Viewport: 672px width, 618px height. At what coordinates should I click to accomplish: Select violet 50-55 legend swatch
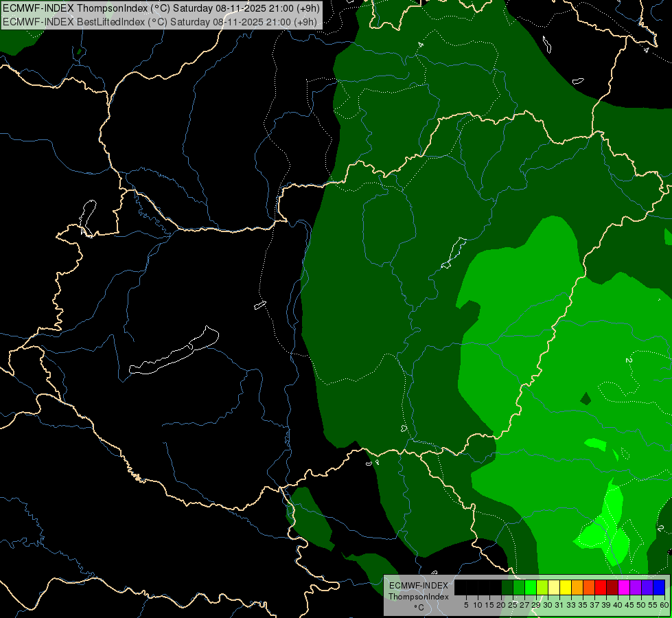647,587
